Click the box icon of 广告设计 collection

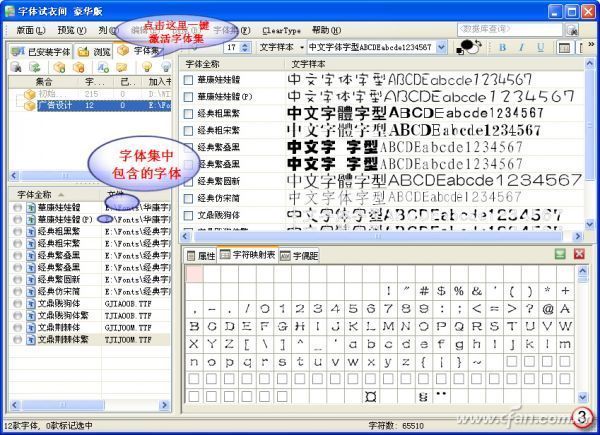point(29,105)
